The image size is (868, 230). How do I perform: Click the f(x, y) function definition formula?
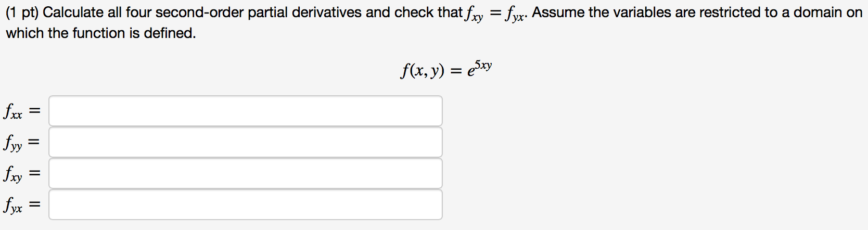point(445,70)
